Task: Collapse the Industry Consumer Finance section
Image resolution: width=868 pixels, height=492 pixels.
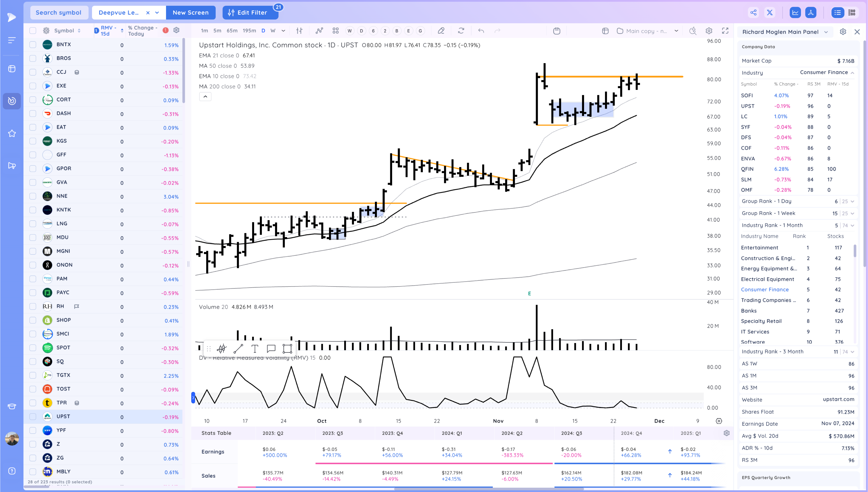Action: click(x=853, y=73)
